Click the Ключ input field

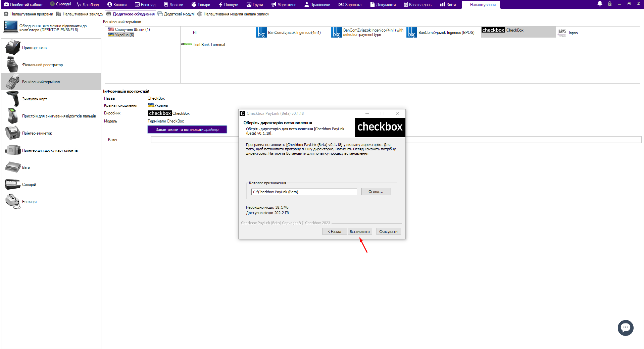click(x=396, y=140)
